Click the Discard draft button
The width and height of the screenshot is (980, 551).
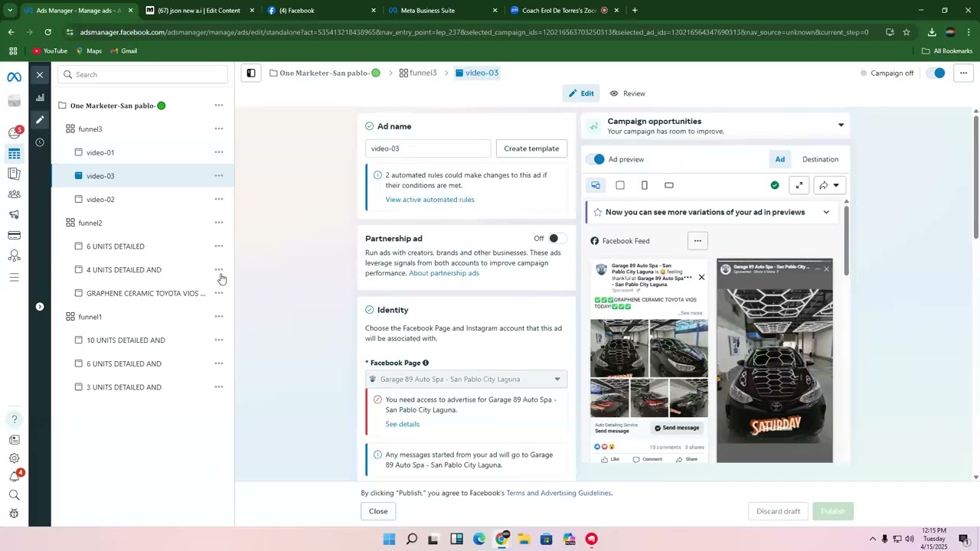778,511
